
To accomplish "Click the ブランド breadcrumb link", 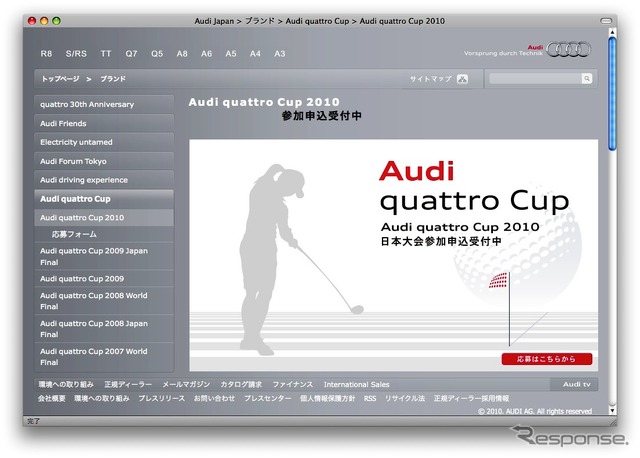I will (x=113, y=78).
